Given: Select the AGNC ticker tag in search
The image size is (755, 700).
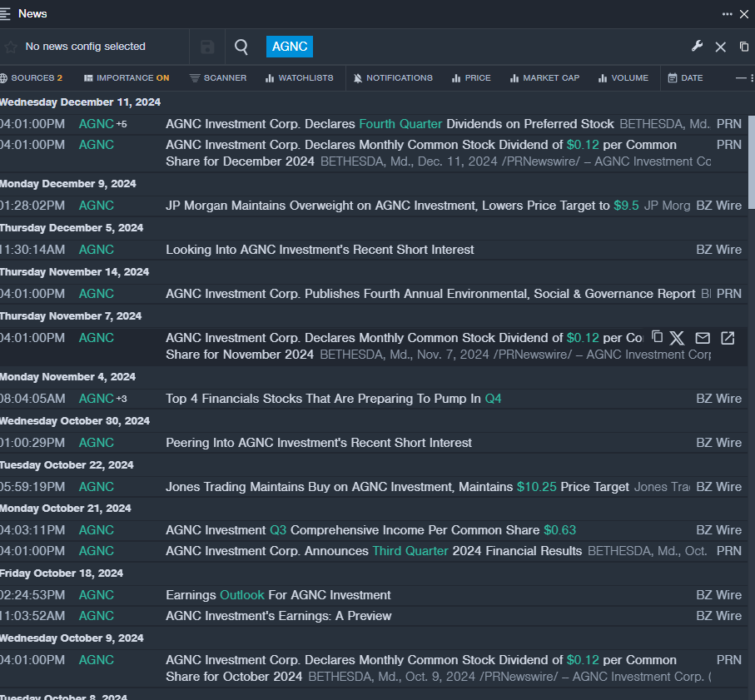Looking at the screenshot, I should [290, 47].
